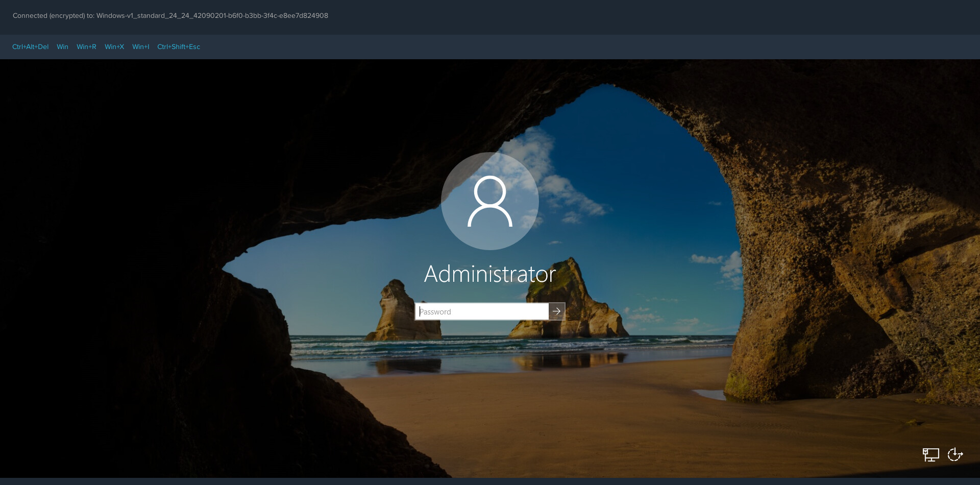Click the connection status text
The height and width of the screenshot is (485, 980).
pyautogui.click(x=170, y=16)
